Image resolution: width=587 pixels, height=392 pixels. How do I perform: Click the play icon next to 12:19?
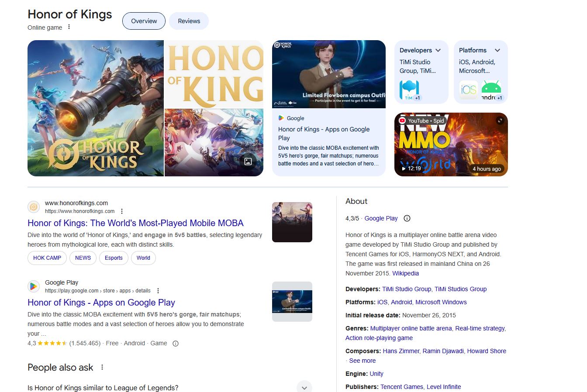pyautogui.click(x=404, y=168)
